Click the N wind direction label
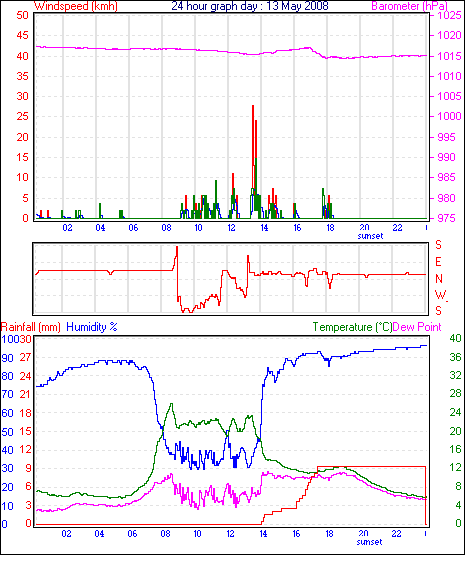466x563 pixels. tap(439, 279)
